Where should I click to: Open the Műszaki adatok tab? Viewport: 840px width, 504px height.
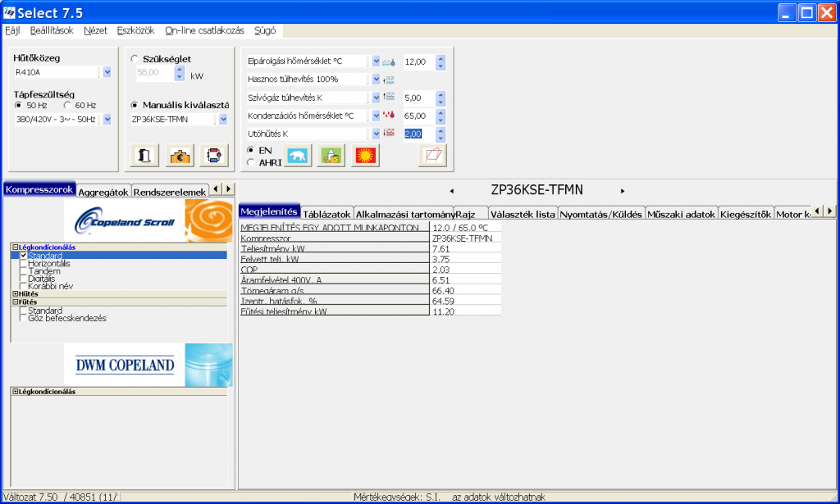(x=681, y=214)
